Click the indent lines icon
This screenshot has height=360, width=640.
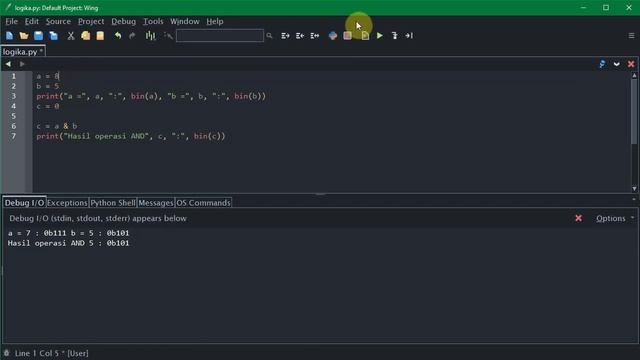[285, 36]
